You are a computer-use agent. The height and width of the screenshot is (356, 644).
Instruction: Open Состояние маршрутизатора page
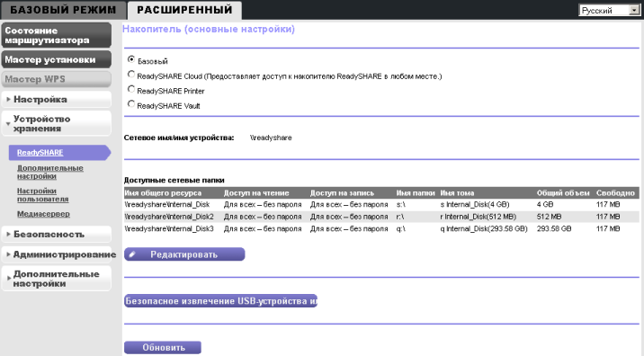[x=57, y=35]
